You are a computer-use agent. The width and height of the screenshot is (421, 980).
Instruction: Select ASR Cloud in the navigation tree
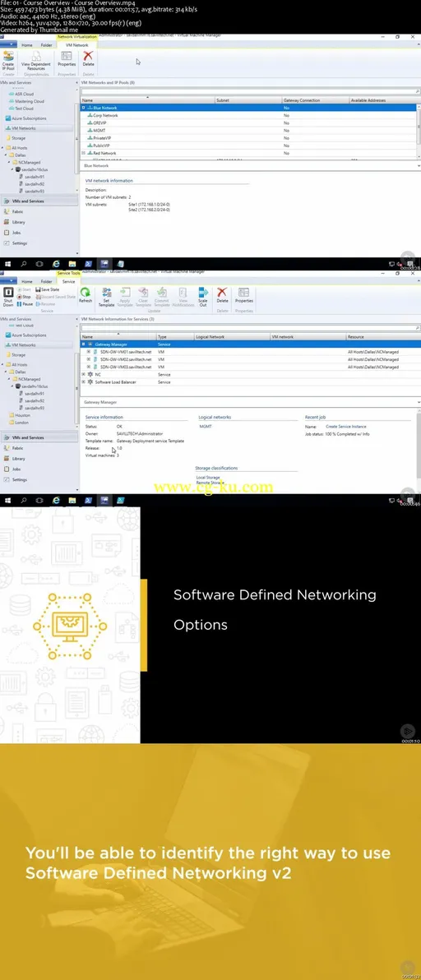coord(24,94)
